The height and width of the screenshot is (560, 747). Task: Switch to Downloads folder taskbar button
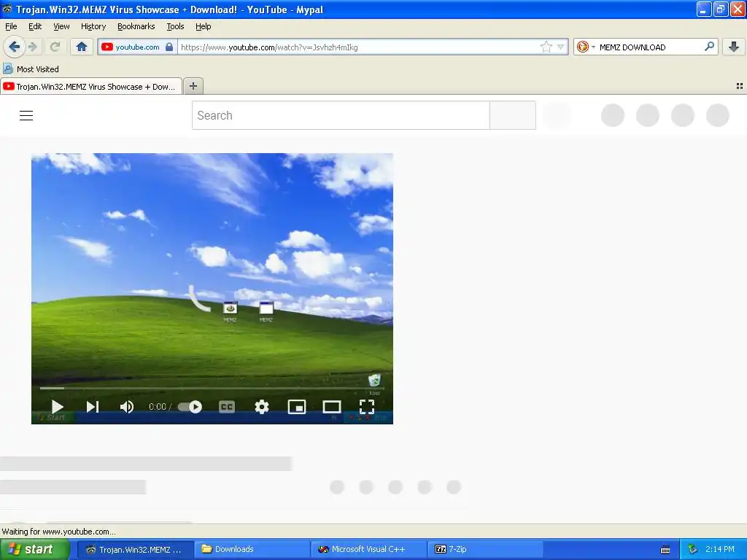(x=252, y=550)
